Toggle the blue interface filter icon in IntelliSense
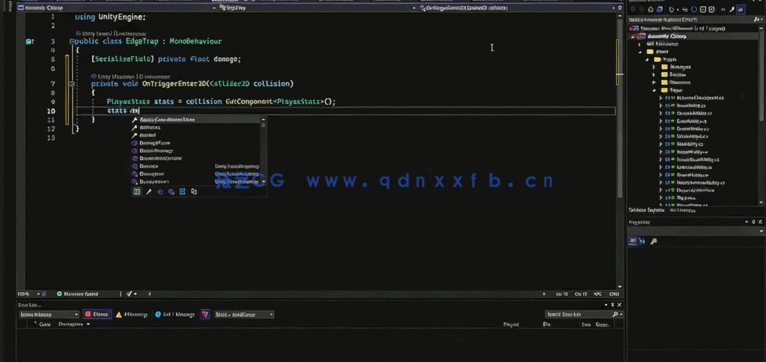 point(182,192)
